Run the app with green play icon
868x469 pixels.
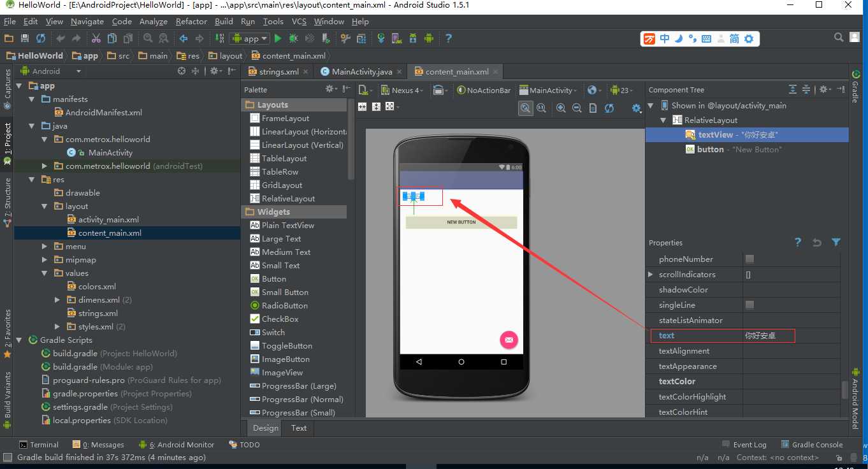point(278,38)
